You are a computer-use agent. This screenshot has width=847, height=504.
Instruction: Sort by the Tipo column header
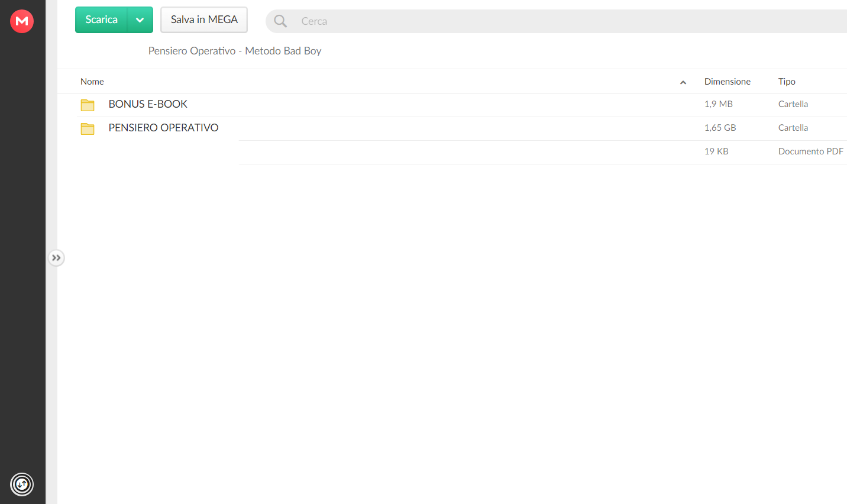[787, 82]
